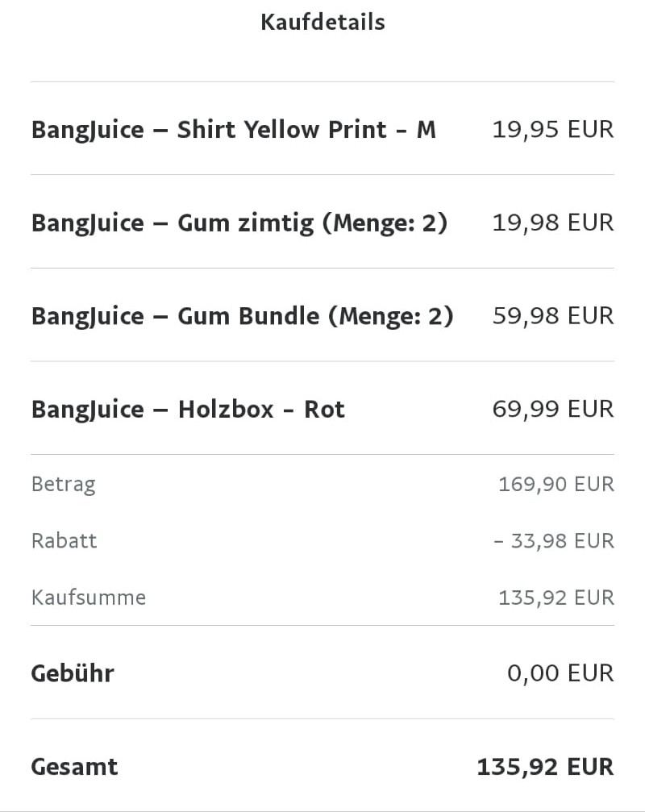Viewport: 645px width, 812px height.
Task: Click the quantity note on Gum zimtig
Action: pos(385,223)
